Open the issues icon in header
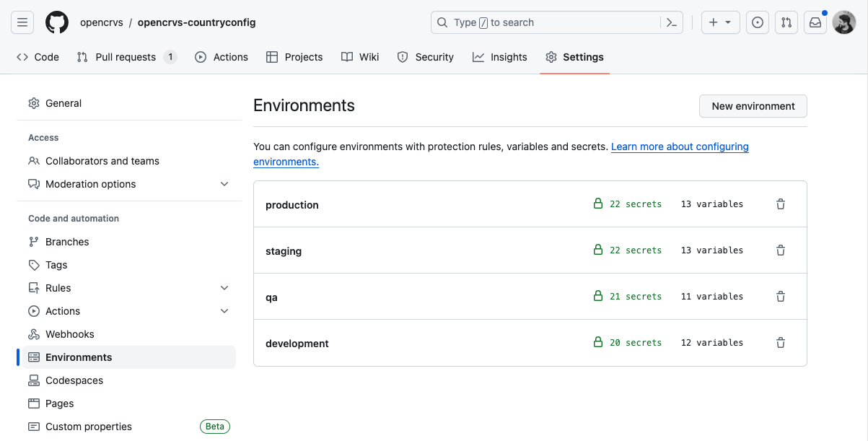This screenshot has height=441, width=868. click(x=758, y=22)
